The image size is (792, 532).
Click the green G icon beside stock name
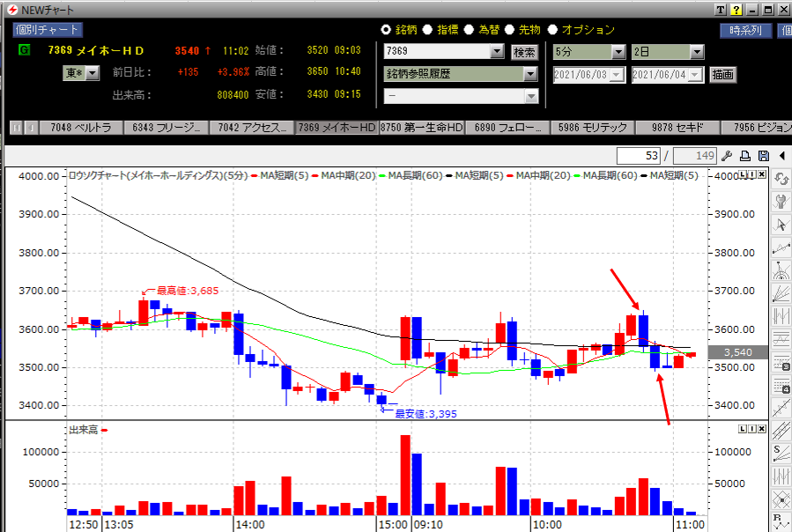click(24, 49)
